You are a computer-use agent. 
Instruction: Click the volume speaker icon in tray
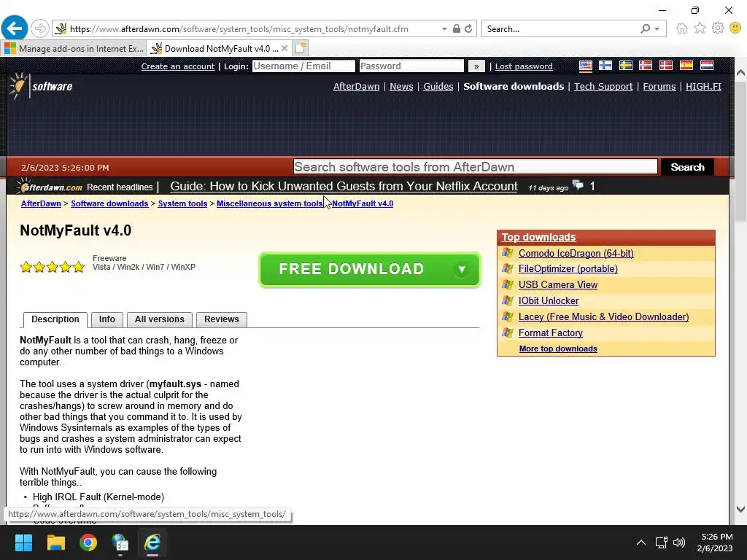679,542
